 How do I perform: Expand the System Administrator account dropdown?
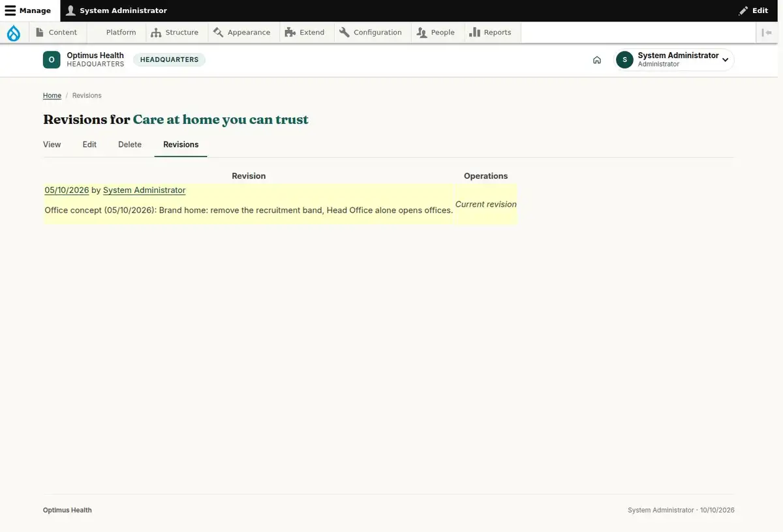675,59
